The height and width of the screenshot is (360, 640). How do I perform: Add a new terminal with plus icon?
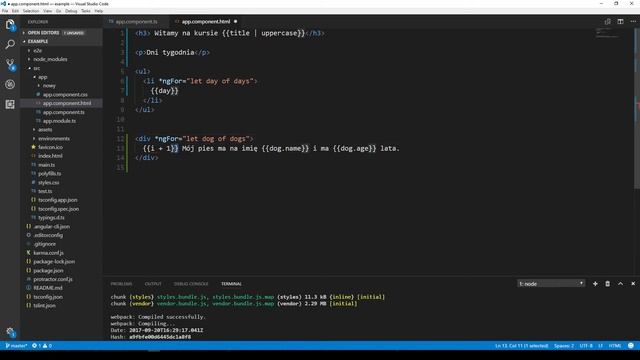click(595, 284)
